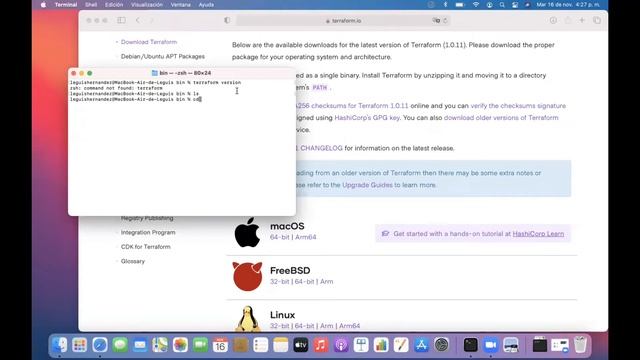Screen dimensions: 640x360
Task: Switch to Terminal in the Dock
Action: (x=471, y=345)
